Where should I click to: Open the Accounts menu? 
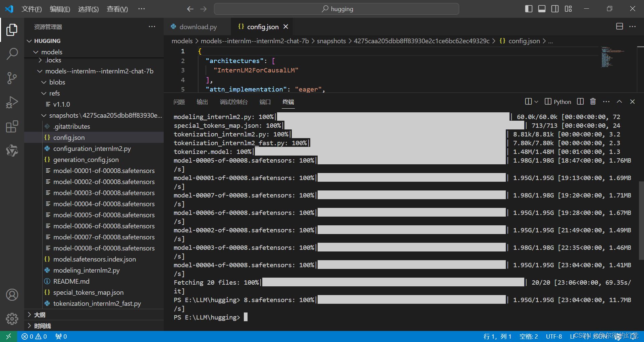[x=12, y=295]
